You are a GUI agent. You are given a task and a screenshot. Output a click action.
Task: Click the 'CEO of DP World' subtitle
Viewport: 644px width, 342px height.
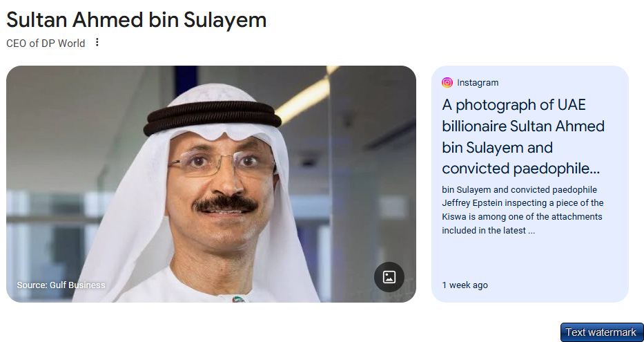click(46, 43)
